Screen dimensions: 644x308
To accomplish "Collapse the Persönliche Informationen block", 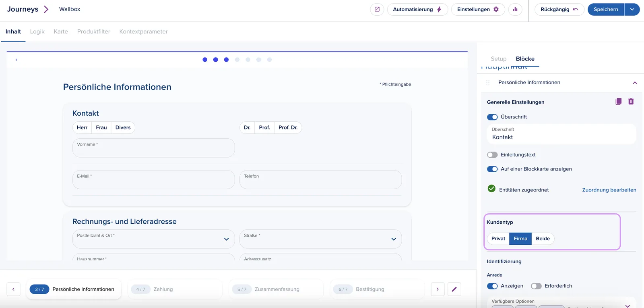I will pyautogui.click(x=635, y=83).
